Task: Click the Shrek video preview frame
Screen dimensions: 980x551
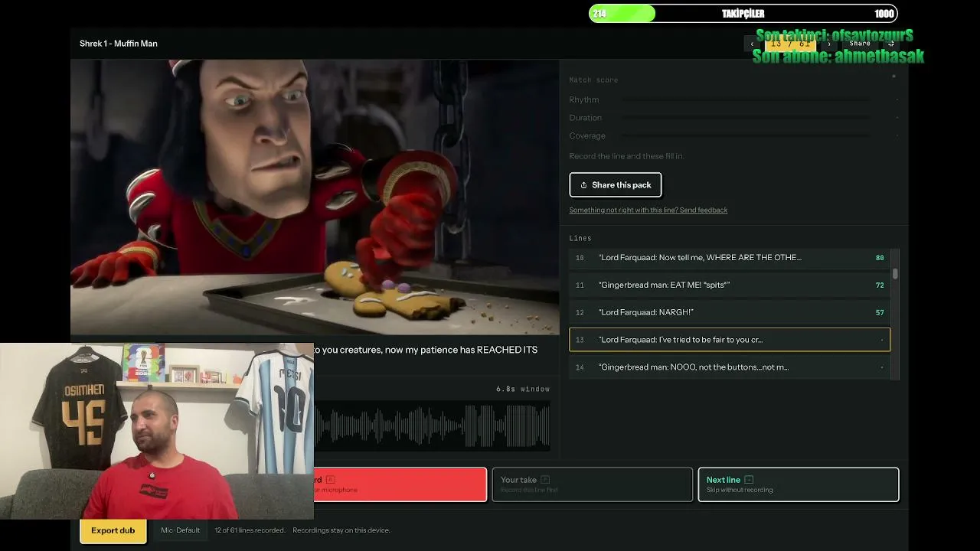Action: pyautogui.click(x=315, y=197)
